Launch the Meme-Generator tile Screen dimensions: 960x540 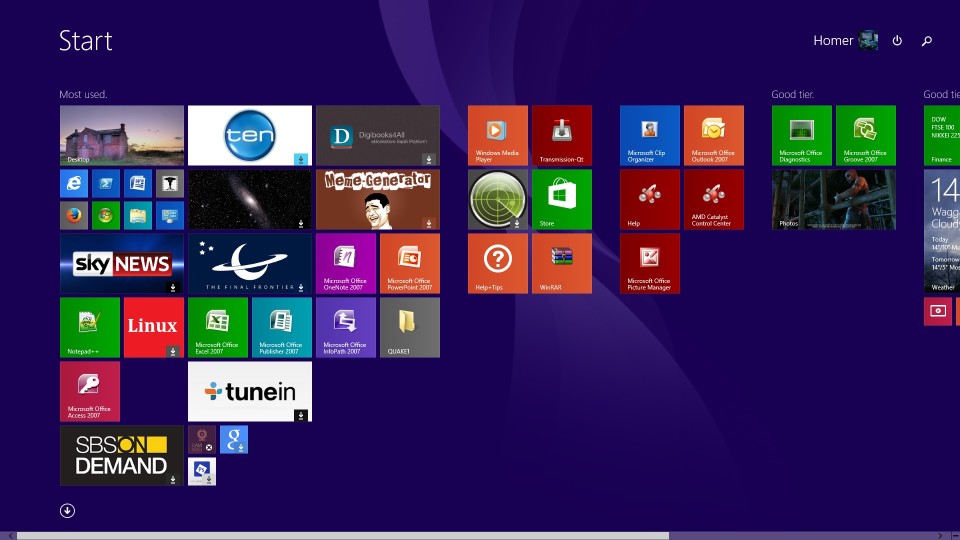point(378,200)
